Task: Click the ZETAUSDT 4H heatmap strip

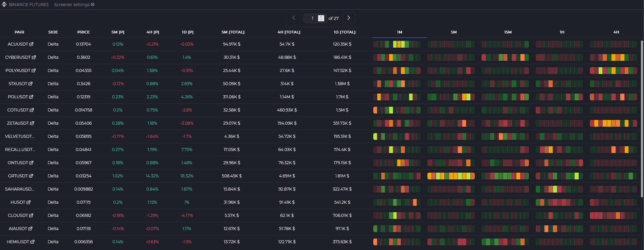Action: pos(614,123)
